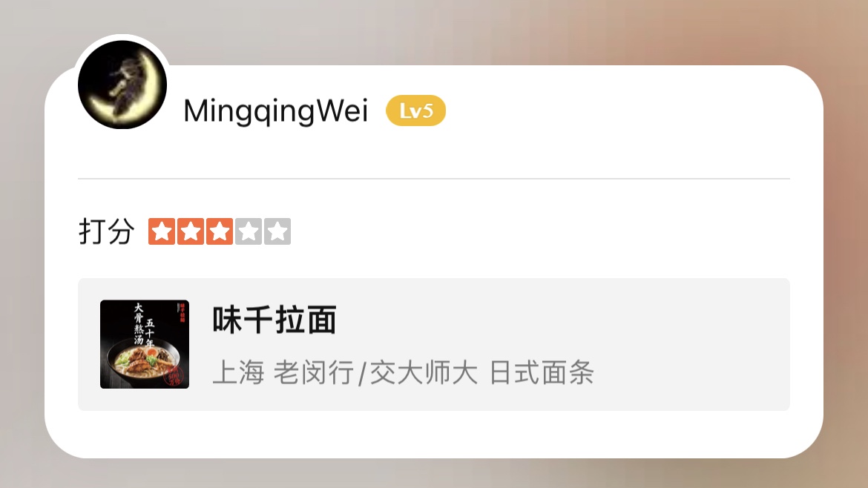The width and height of the screenshot is (868, 488).
Task: Set rating to five stars
Action: pyautogui.click(x=277, y=231)
